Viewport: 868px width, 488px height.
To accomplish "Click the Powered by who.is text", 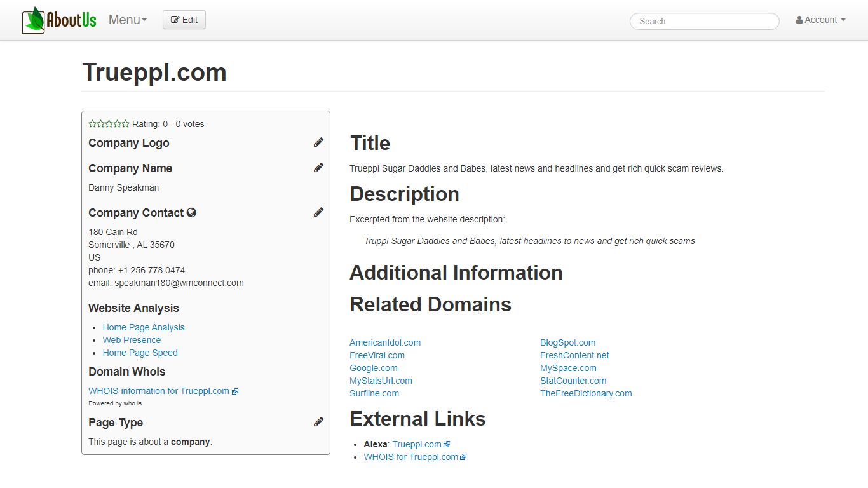I will (x=115, y=403).
